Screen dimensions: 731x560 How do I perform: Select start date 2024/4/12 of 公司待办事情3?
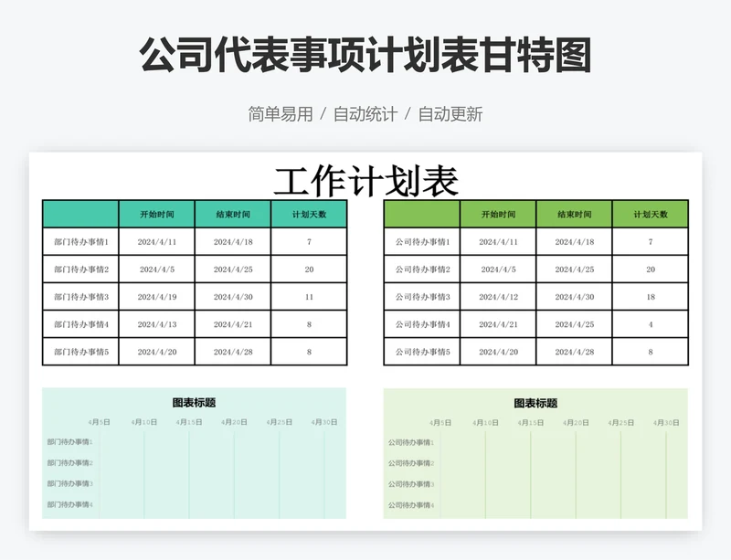point(498,297)
